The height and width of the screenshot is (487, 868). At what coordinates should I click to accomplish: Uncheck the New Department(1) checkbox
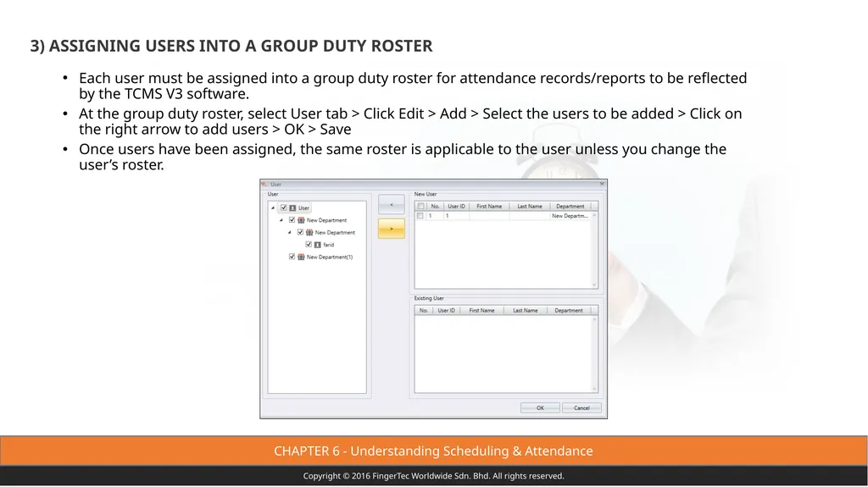coord(292,257)
